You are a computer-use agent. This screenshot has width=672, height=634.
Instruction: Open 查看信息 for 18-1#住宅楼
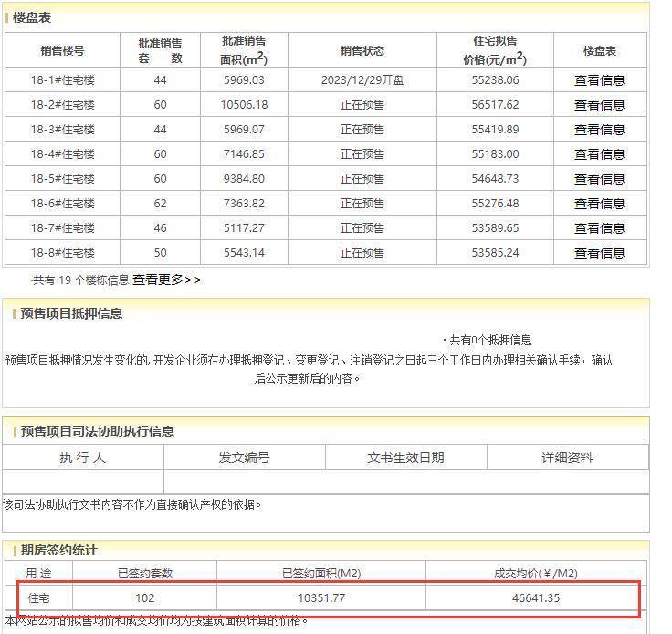pyautogui.click(x=599, y=80)
